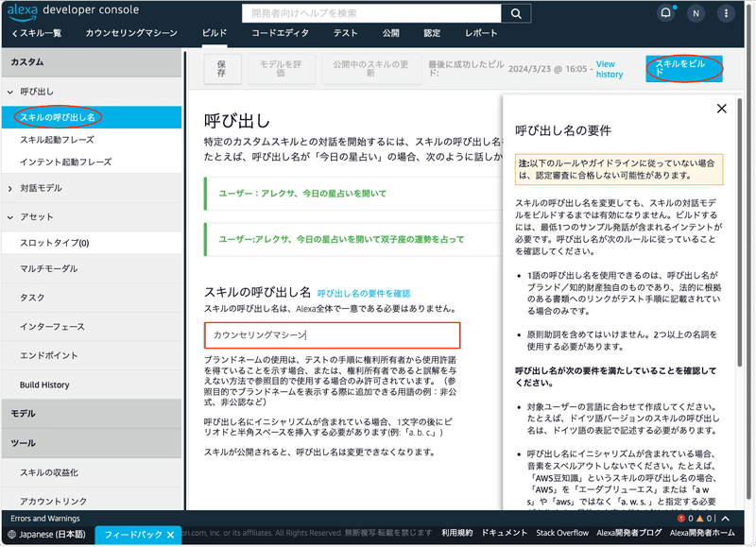Dismiss the フィードバック tab with X
This screenshot has height=547, width=756.
click(x=170, y=535)
